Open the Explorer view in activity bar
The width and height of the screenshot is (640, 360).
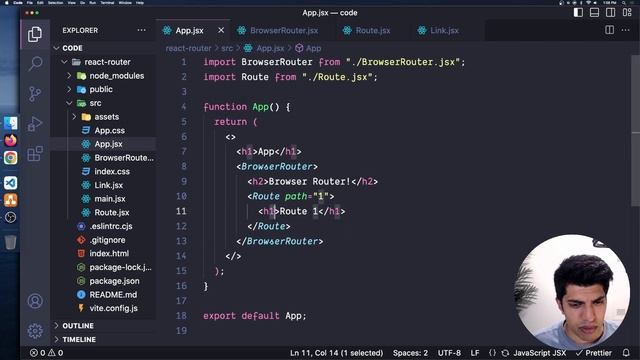click(35, 34)
